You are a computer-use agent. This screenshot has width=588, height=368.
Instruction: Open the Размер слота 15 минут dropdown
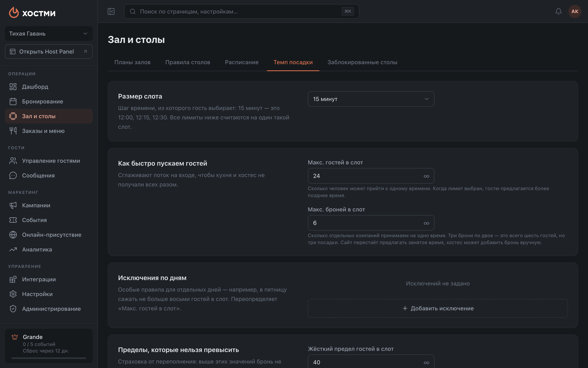point(371,99)
